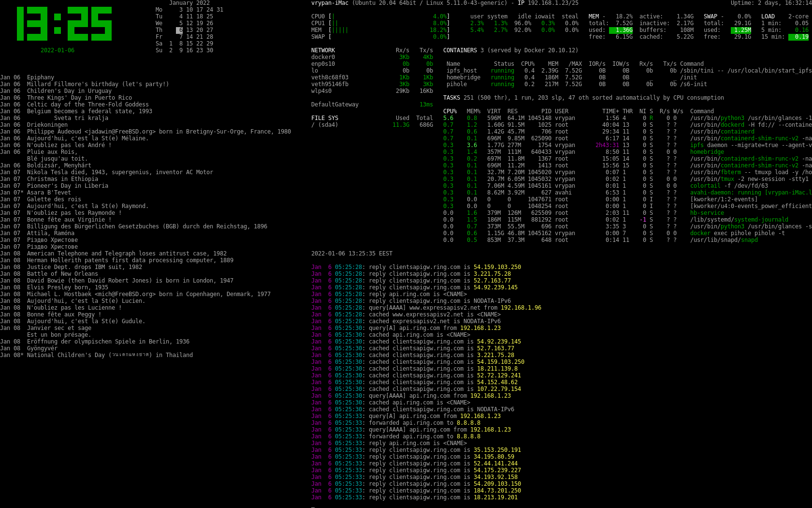Click National Children's Day in Thailand line

pyautogui.click(x=96, y=355)
